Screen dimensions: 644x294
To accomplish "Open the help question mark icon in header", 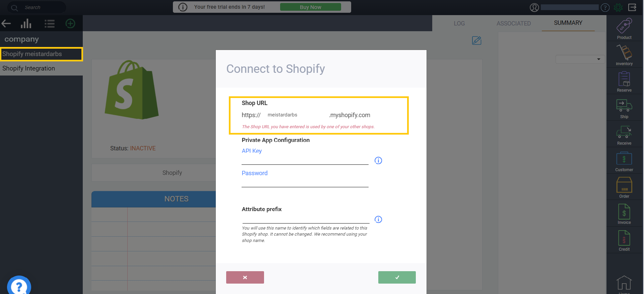I will click(x=605, y=7).
